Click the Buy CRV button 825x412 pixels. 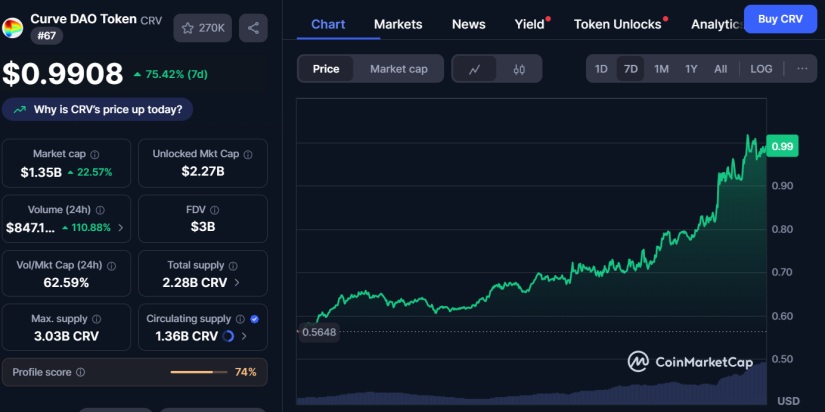coord(780,19)
